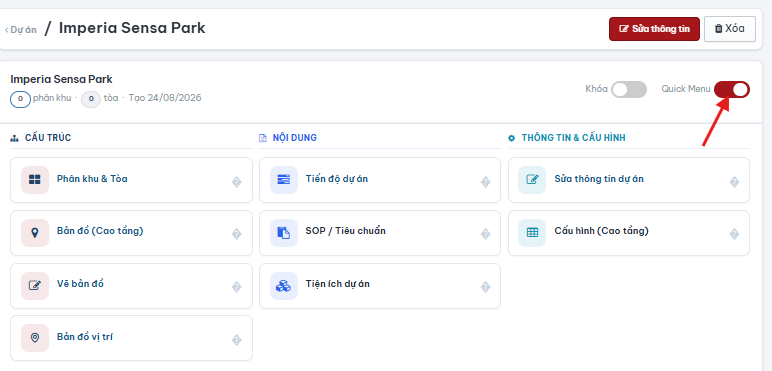Click the Tạo 24/08/2026 creation date text

(x=165, y=98)
